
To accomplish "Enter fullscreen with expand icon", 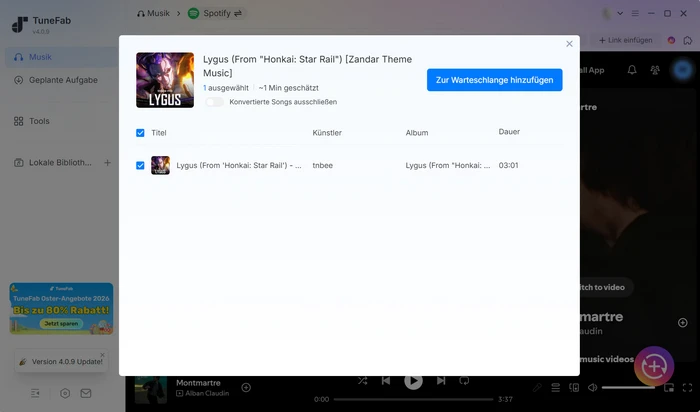I will click(688, 387).
